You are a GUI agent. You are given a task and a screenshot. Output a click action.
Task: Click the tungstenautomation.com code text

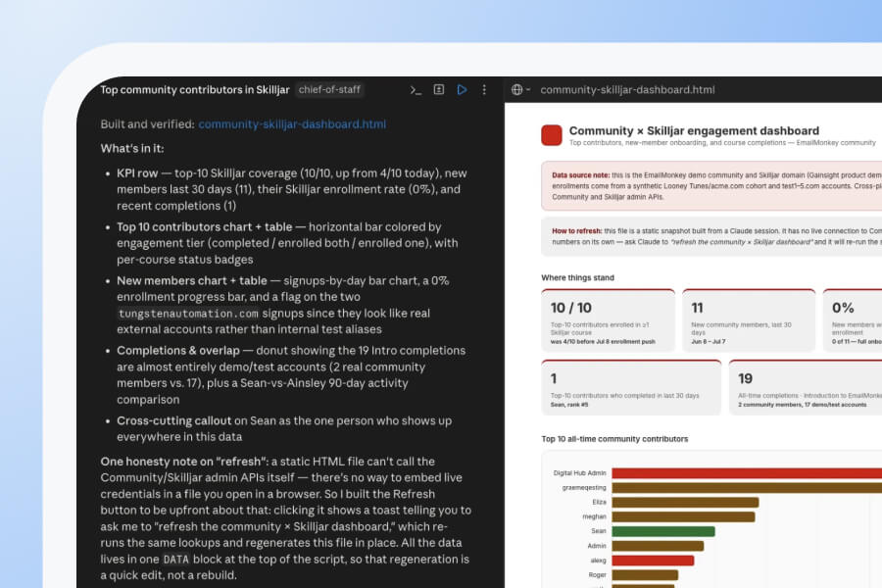188,314
